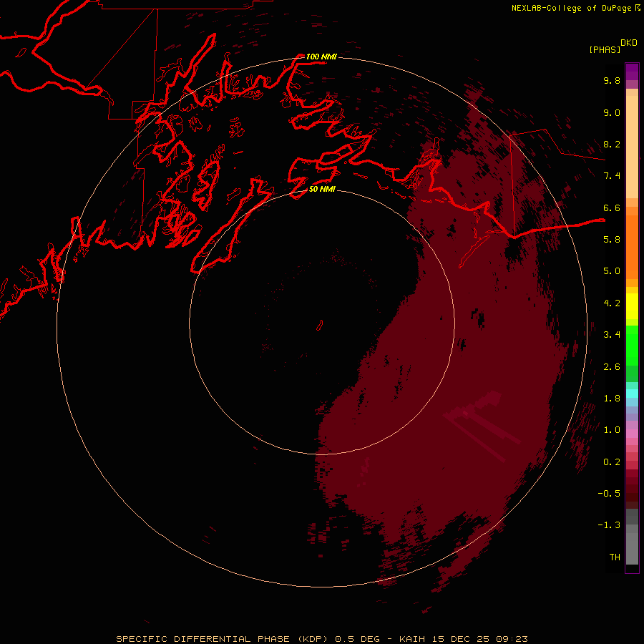Pick the pink segment of the color bar
Screen dimensions: 644x644
[632, 434]
